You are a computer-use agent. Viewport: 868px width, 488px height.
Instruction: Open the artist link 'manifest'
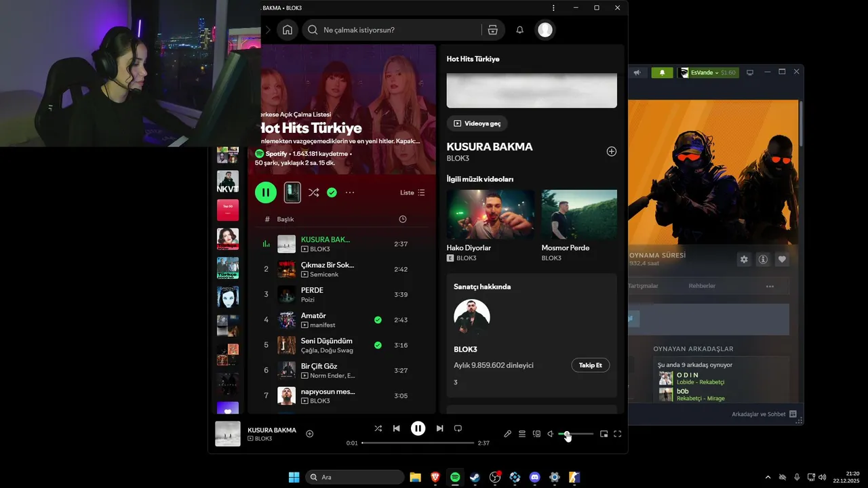coord(323,325)
